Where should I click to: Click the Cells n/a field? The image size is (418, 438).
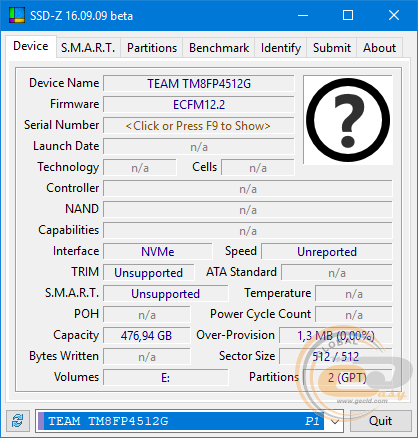pos(258,168)
